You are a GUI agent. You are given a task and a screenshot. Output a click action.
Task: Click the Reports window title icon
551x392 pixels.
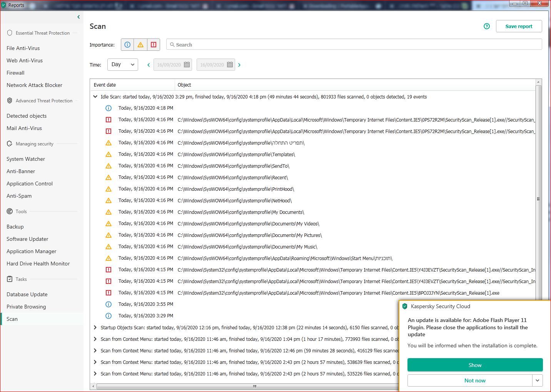point(4,5)
